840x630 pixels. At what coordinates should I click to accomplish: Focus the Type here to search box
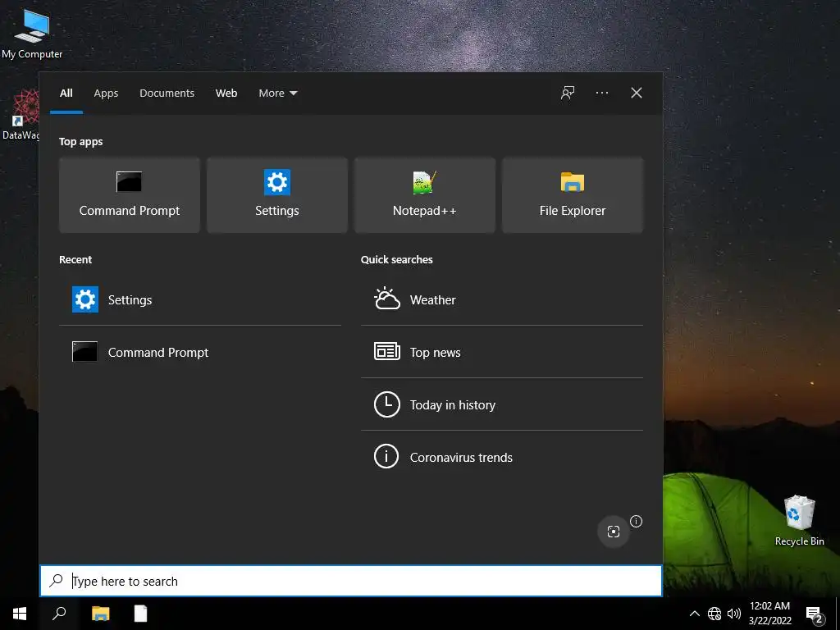pos(351,581)
